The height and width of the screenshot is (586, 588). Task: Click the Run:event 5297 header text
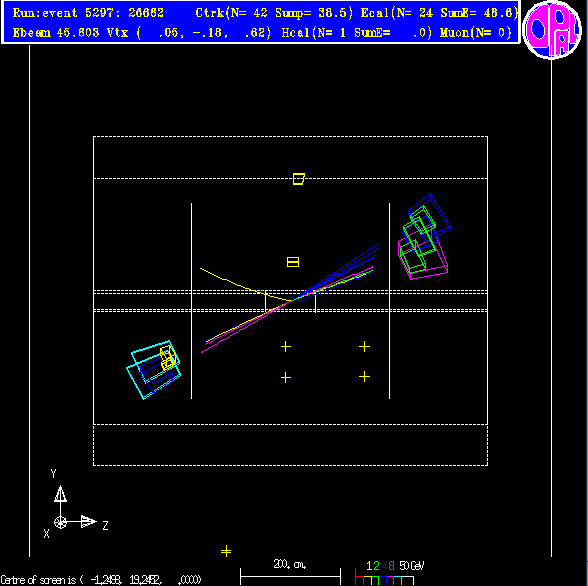(88, 13)
